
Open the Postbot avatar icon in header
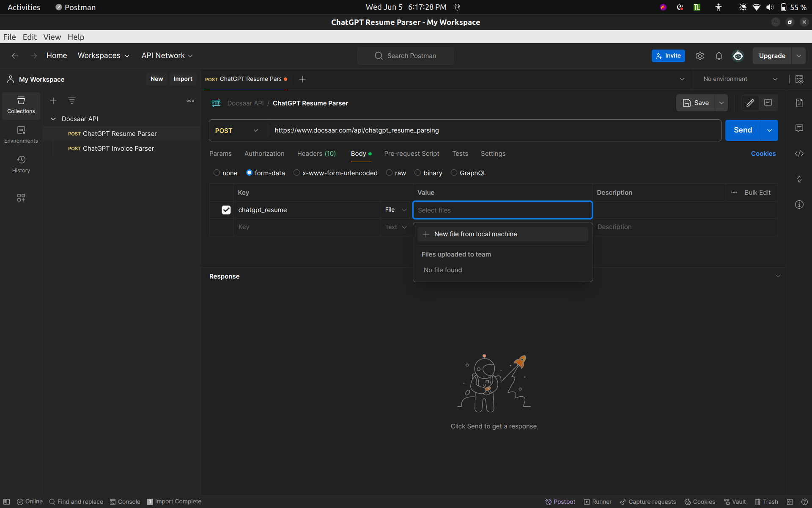click(738, 56)
